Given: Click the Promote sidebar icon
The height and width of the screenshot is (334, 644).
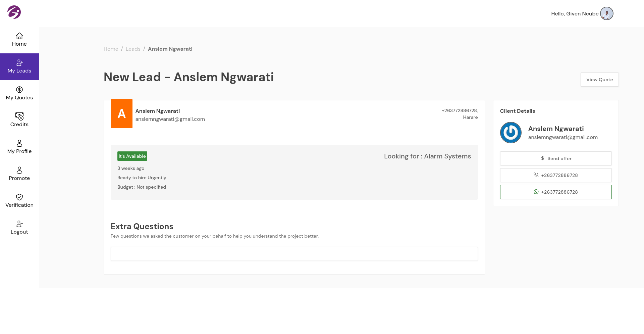Looking at the screenshot, I should 19,170.
